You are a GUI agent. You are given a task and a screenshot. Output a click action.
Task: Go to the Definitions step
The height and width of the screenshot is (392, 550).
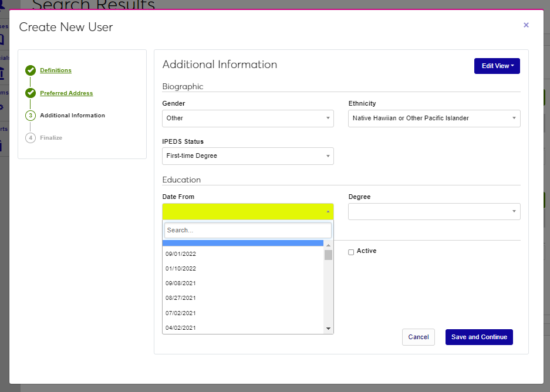coord(56,70)
